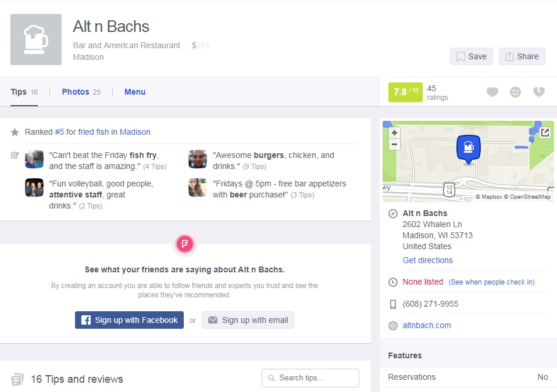The width and height of the screenshot is (557, 392).
Task: Open avatar beside the volleyball tip
Action: coord(34,188)
